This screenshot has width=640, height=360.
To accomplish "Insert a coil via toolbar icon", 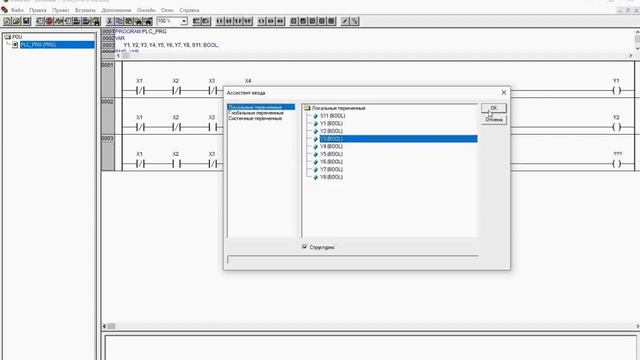I will tap(262, 21).
